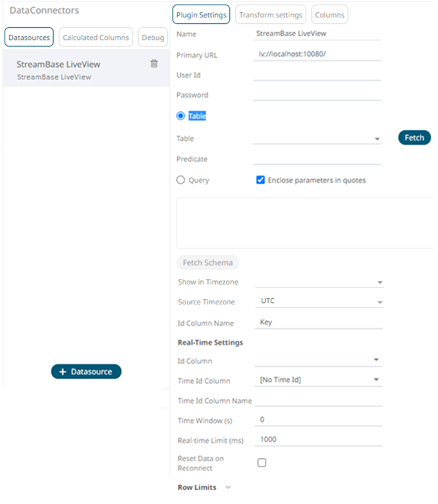Open the Debug tab
Image resolution: width=438 pixels, height=504 pixels.
coord(153,37)
